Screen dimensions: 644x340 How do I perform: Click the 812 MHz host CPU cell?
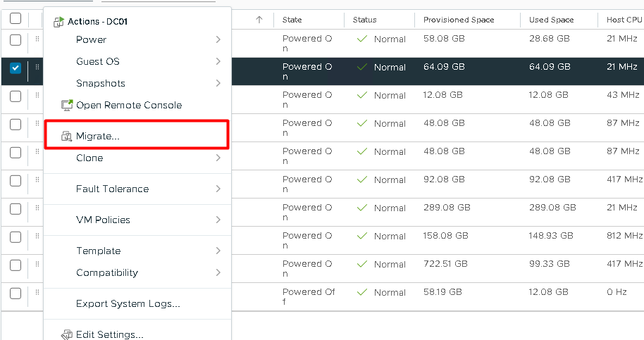tap(624, 235)
